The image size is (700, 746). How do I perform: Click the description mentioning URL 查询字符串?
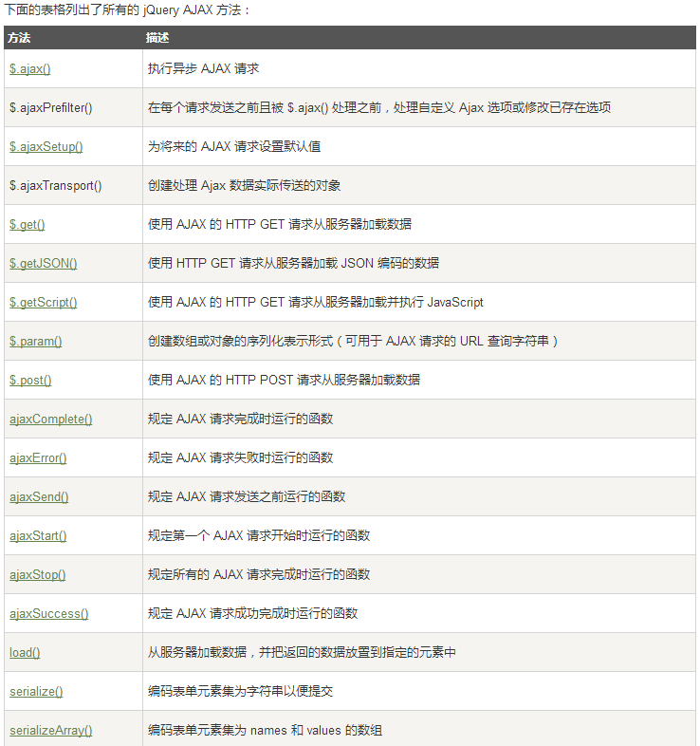click(x=353, y=342)
